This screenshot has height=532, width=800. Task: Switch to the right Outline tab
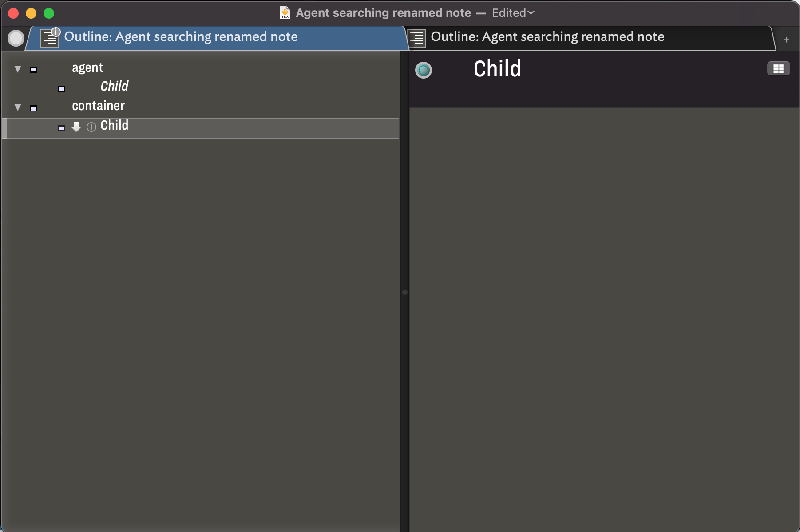click(590, 38)
